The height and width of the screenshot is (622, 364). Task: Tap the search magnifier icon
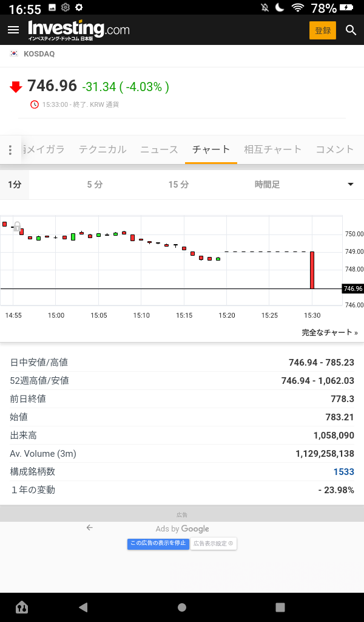[x=351, y=30]
